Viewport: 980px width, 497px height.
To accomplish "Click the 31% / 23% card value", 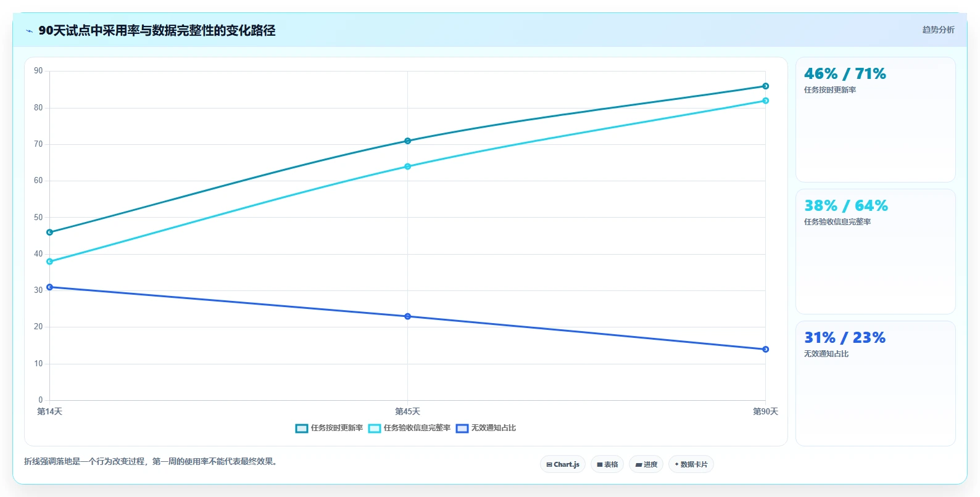I will (845, 338).
